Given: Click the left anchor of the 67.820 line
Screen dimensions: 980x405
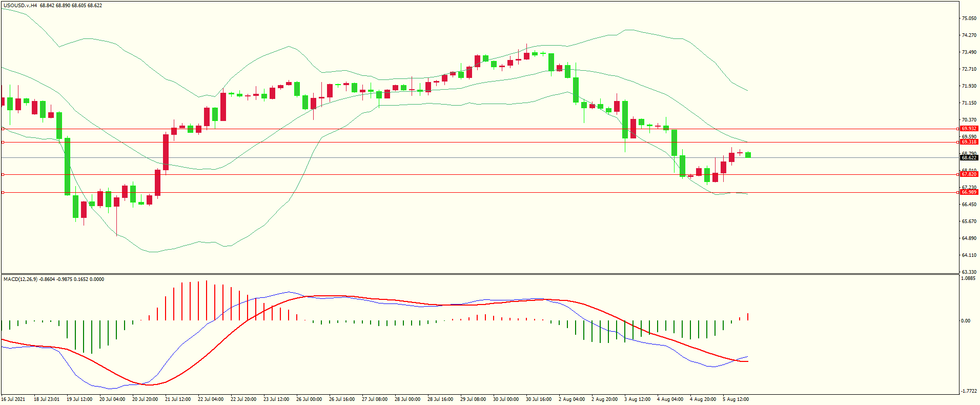Looking at the screenshot, I should click(3, 174).
